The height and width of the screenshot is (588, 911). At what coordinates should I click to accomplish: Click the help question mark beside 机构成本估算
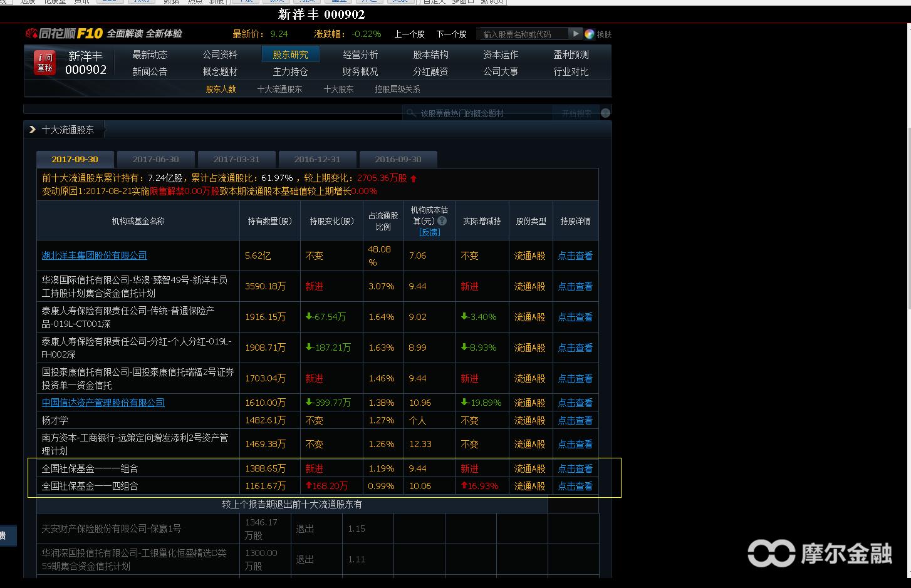pos(442,221)
